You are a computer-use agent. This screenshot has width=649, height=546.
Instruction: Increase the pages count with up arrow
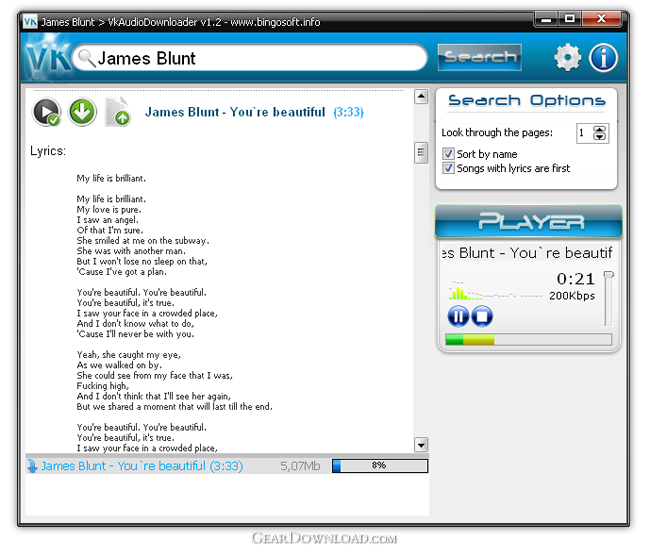click(600, 129)
